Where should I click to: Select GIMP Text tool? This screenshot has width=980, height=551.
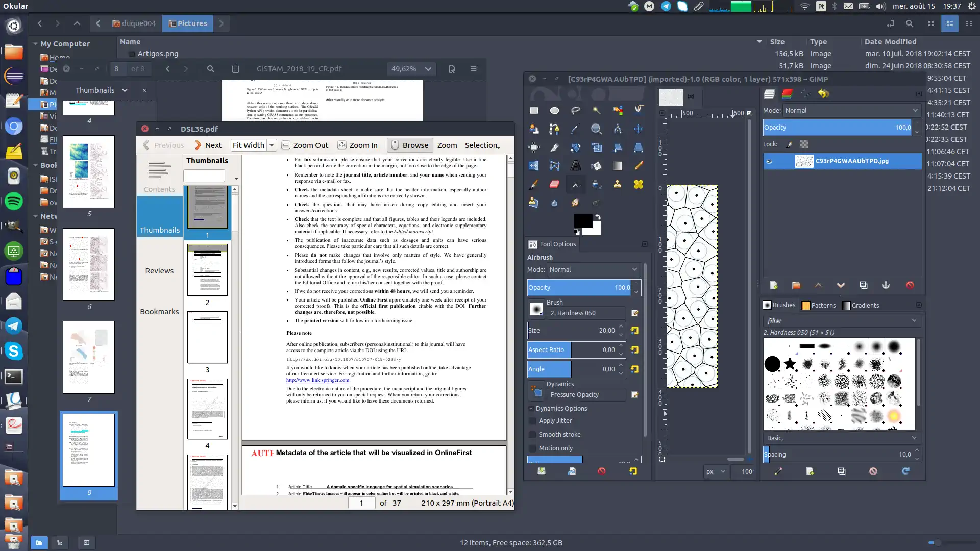tap(575, 166)
